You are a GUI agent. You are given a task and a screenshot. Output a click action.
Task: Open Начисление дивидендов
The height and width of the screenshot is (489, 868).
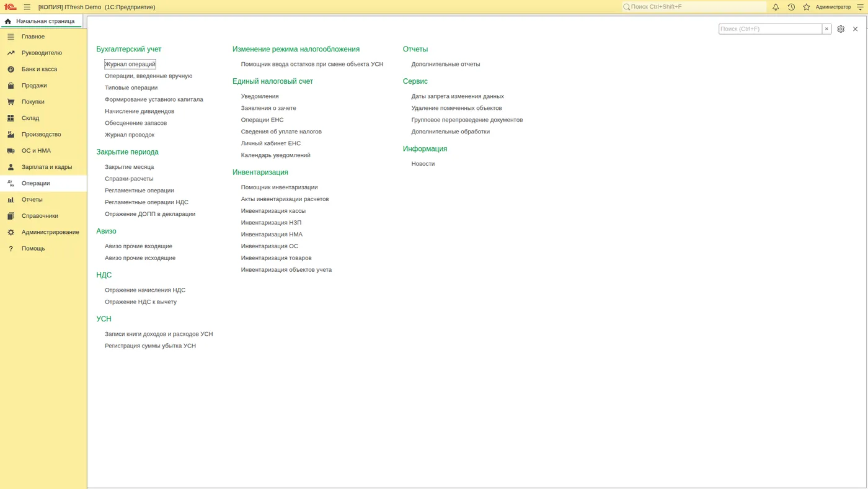139,112
